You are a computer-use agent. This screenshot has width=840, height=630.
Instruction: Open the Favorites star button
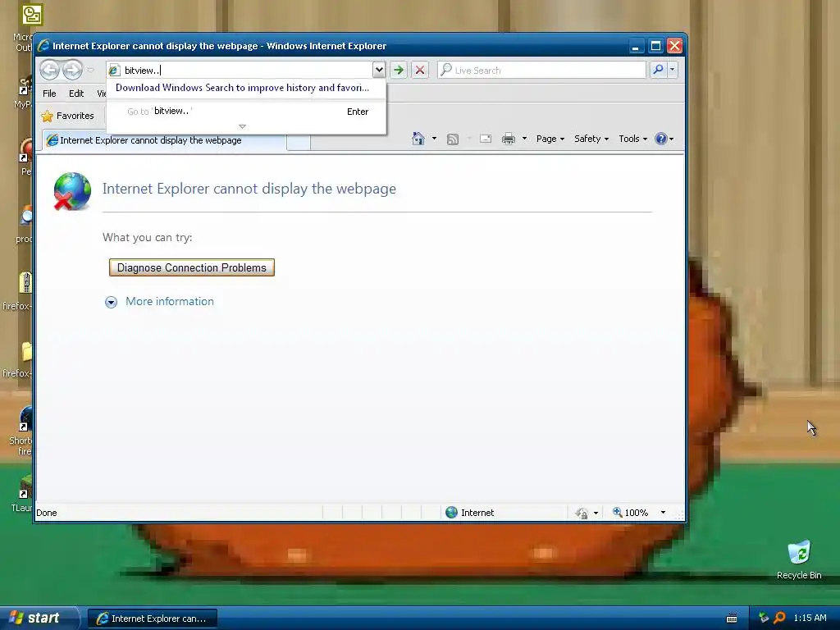(x=68, y=116)
